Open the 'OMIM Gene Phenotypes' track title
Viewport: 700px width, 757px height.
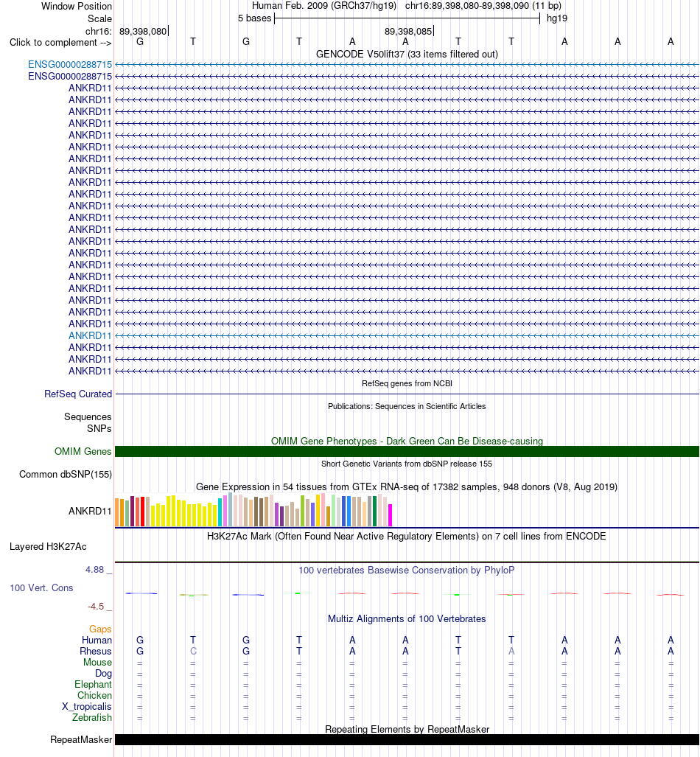407,441
